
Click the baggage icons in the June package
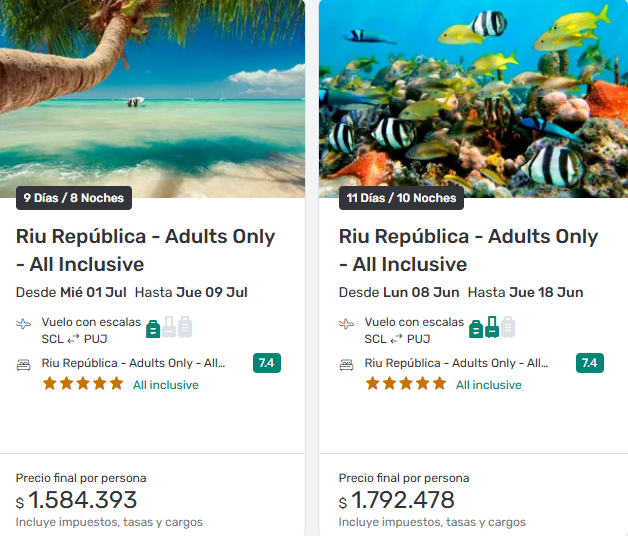(492, 327)
